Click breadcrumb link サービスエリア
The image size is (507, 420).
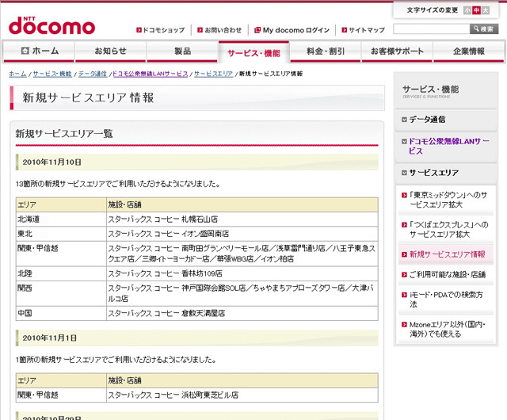(x=213, y=74)
